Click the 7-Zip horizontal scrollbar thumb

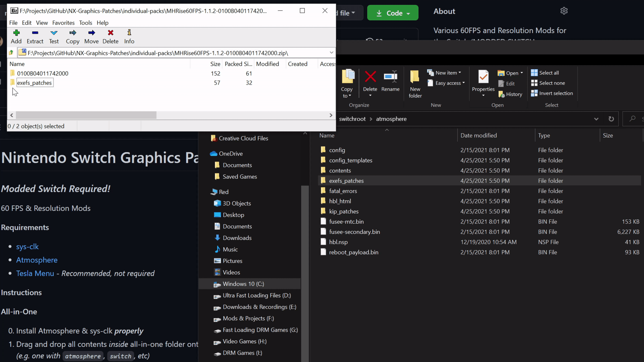[x=86, y=115]
